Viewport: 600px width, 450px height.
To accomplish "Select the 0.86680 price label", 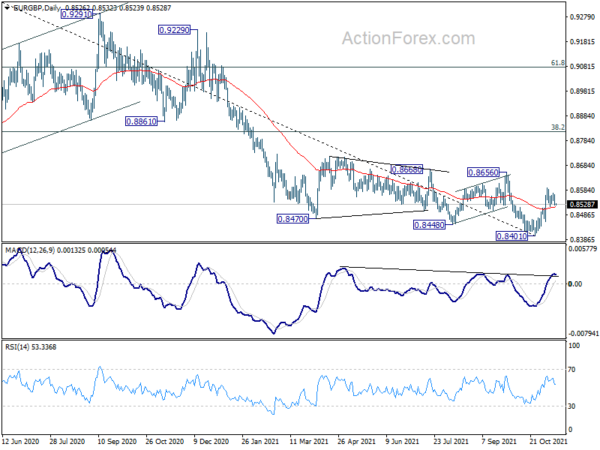I will coord(407,169).
